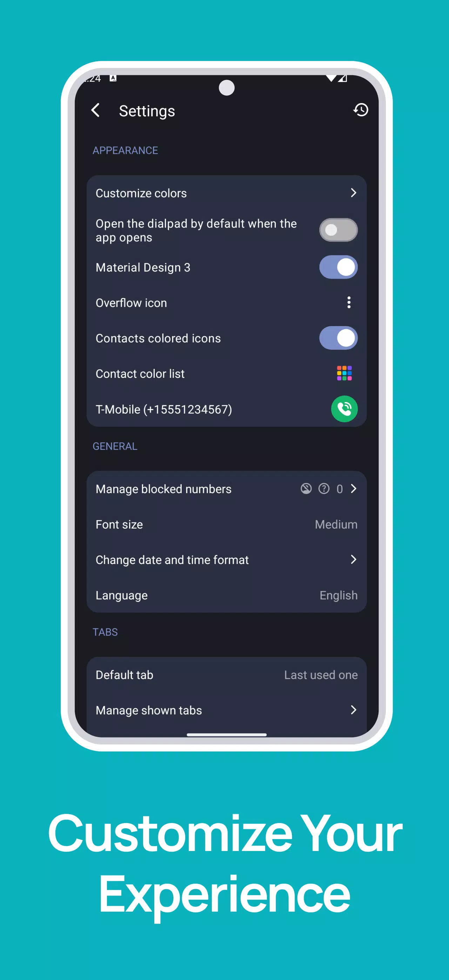449x980 pixels.
Task: Tap the three-dot Overflow icon
Action: (349, 302)
